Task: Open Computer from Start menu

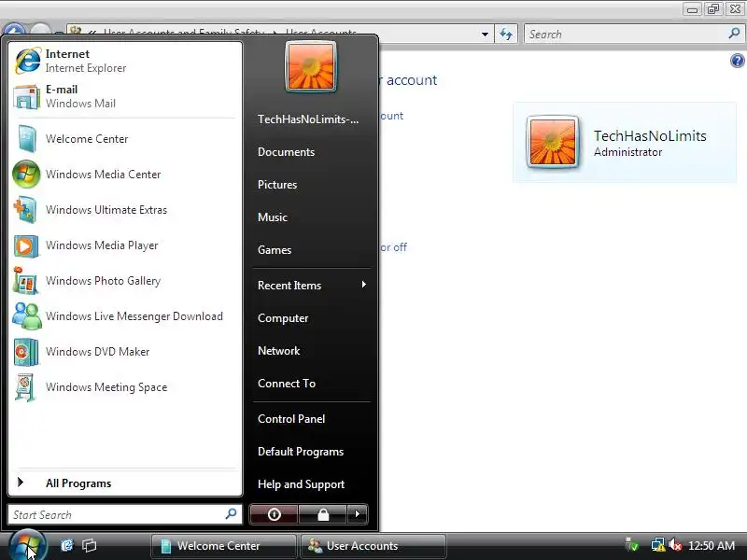Action: click(283, 318)
